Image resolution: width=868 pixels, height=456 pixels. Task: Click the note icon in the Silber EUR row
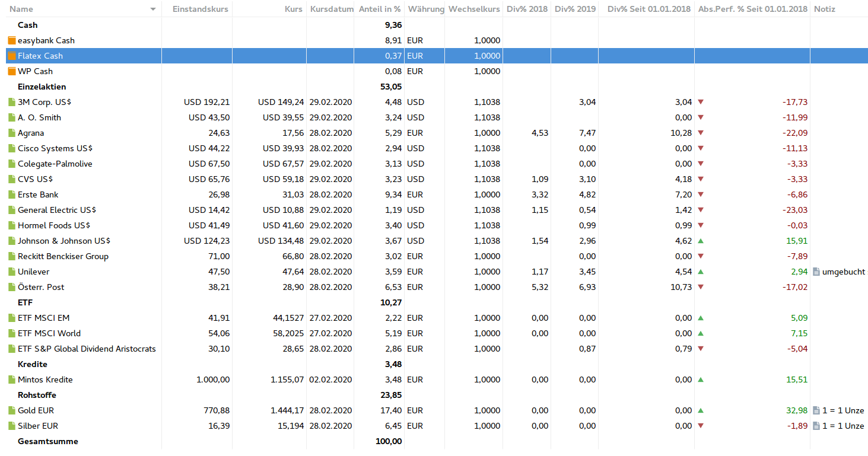[816, 426]
